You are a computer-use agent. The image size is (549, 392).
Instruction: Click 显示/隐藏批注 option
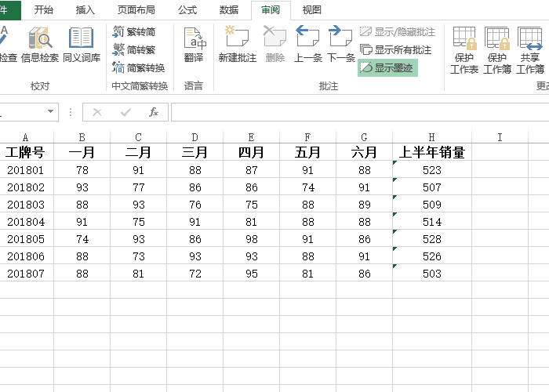pyautogui.click(x=398, y=32)
